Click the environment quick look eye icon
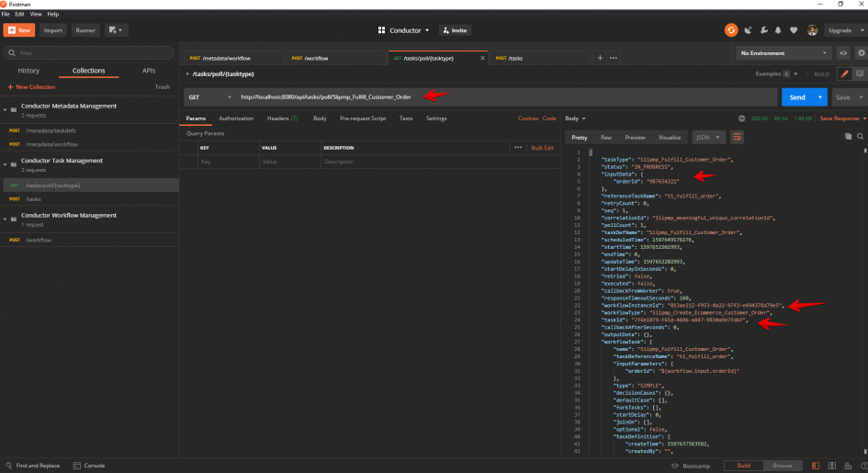This screenshot has height=473, width=868. (x=842, y=53)
